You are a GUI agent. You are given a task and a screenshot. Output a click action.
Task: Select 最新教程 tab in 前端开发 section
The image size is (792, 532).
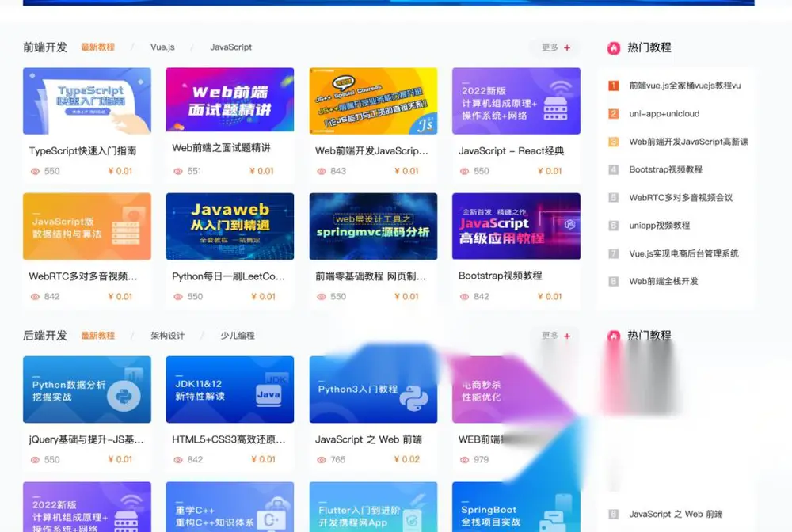point(98,47)
